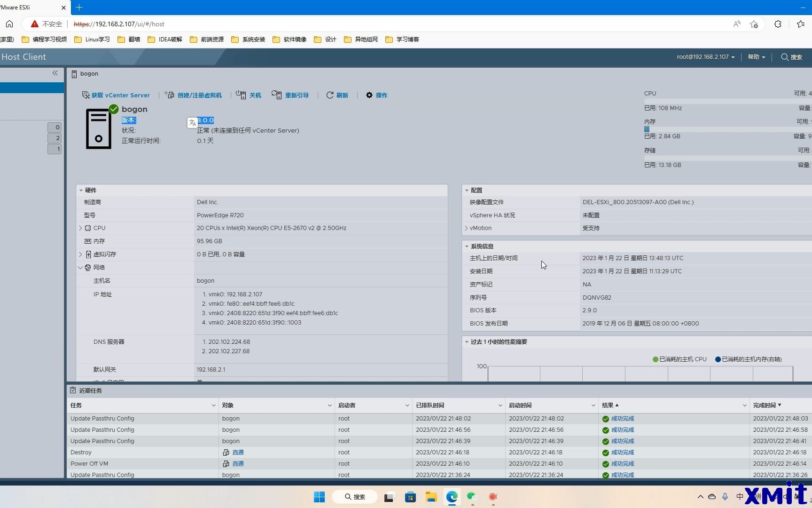Collapse the System Information (系统信息) section

(467, 246)
